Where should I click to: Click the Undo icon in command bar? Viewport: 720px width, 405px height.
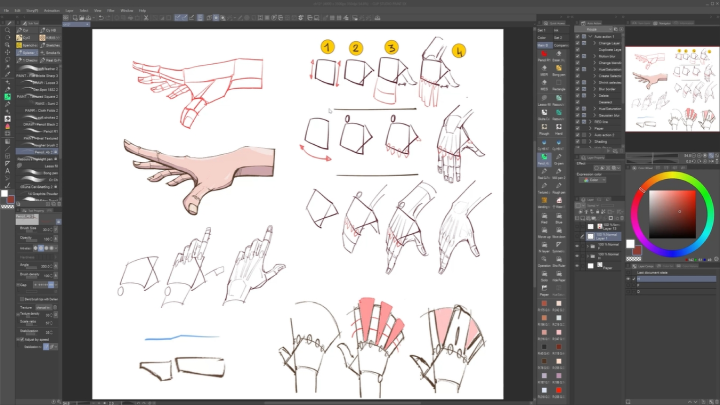pyautogui.click(x=101, y=18)
